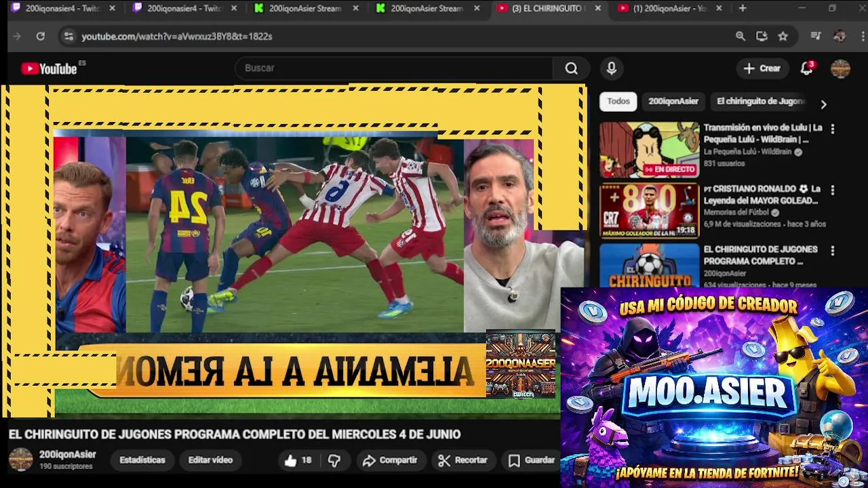Image resolution: width=868 pixels, height=488 pixels.
Task: Click Recortar to clip the video
Action: pyautogui.click(x=463, y=460)
